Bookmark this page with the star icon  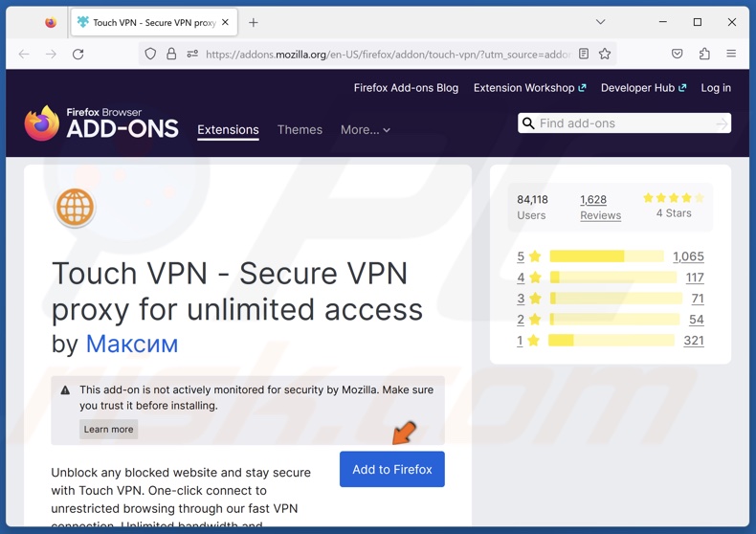pyautogui.click(x=605, y=55)
